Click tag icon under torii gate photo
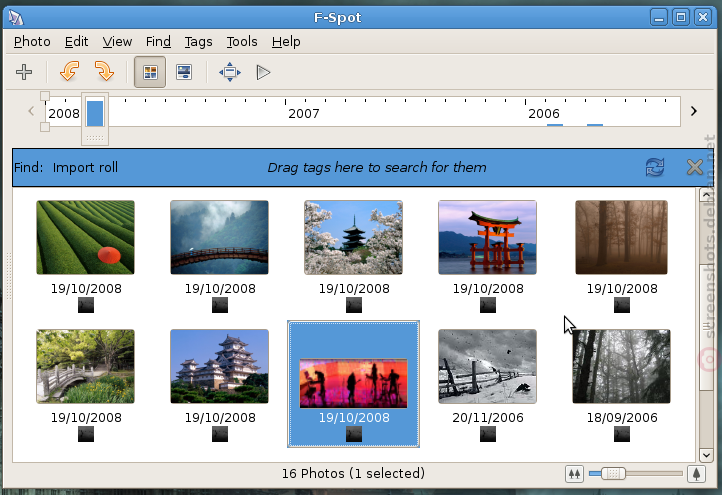The image size is (722, 495). pos(488,305)
